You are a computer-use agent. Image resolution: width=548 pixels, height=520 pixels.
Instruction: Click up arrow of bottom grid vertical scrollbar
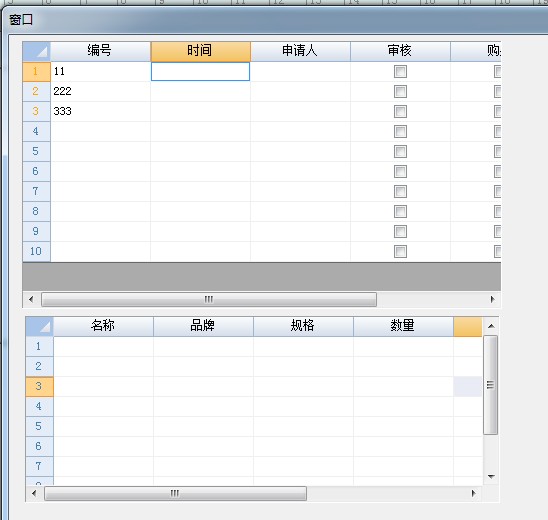(491, 326)
